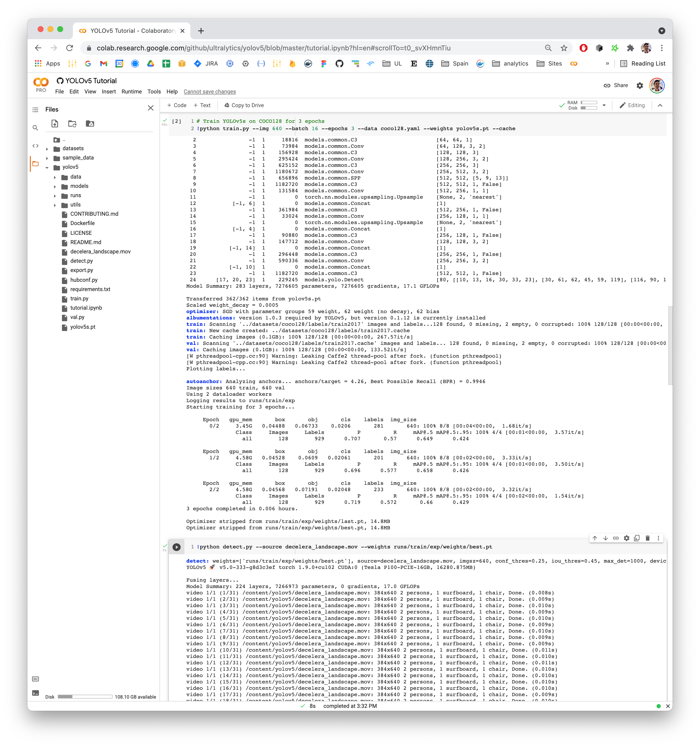Open the RAM/Disk resources dropdown arrow
Image resolution: width=700 pixels, height=747 pixels.
(604, 106)
